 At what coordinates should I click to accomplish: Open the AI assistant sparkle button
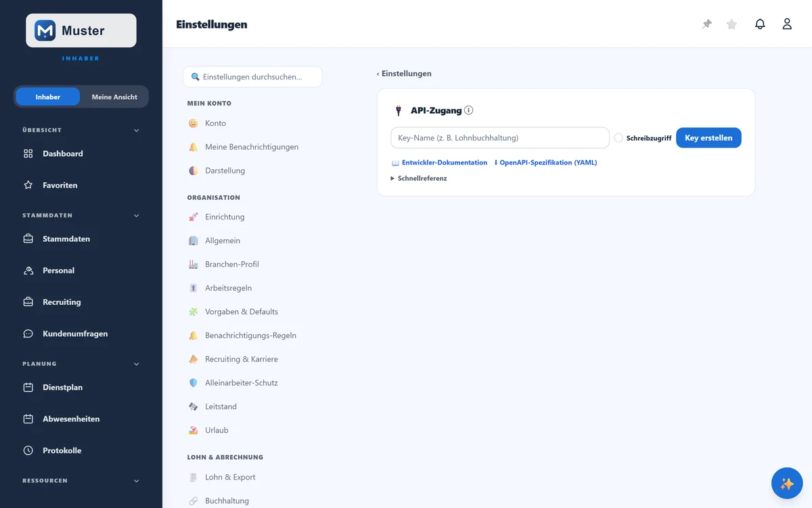click(x=787, y=484)
